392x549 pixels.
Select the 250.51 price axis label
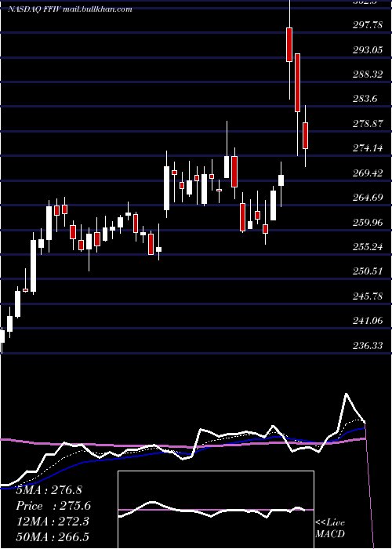coord(367,271)
